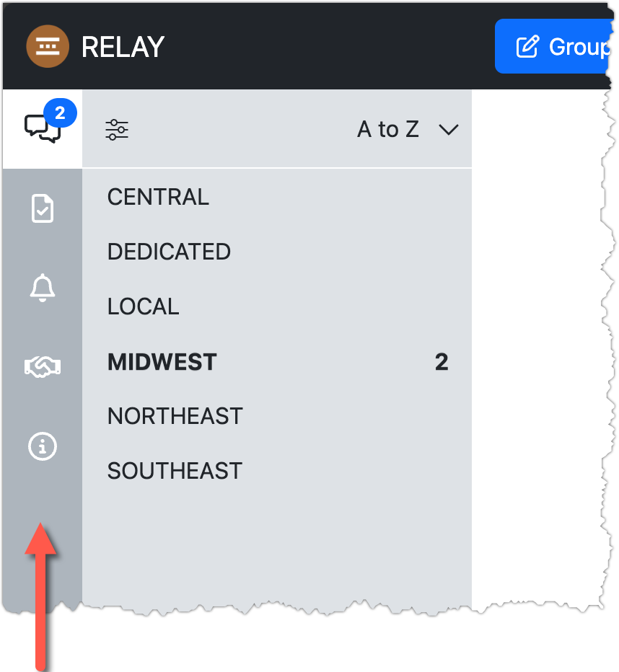Click the Group button
619x672 pixels.
coord(570,46)
